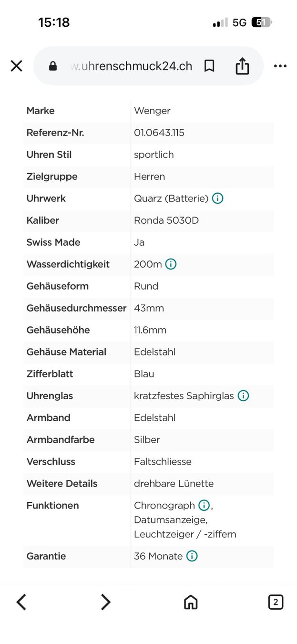
Task: Tap the Chronograph function text
Action: (164, 506)
